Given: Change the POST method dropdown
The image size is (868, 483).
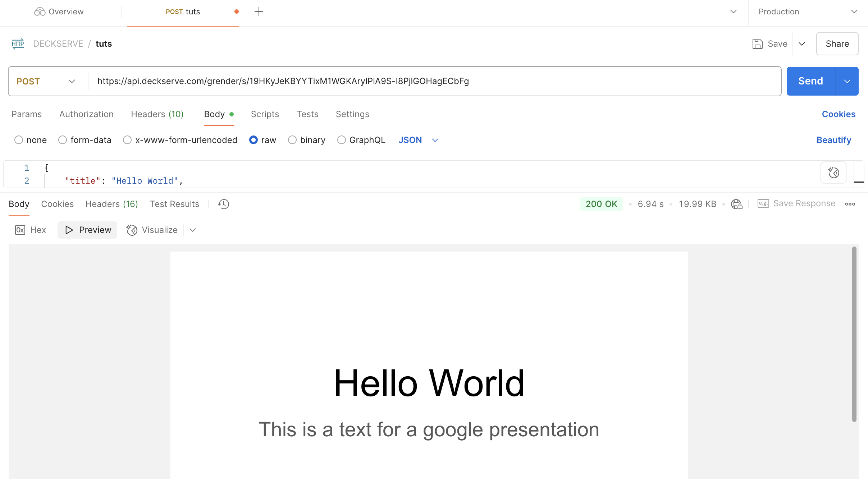Looking at the screenshot, I should pyautogui.click(x=47, y=81).
